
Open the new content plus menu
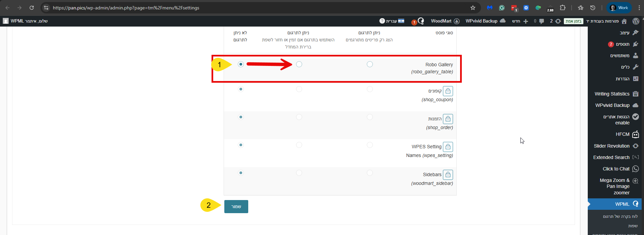[520, 21]
